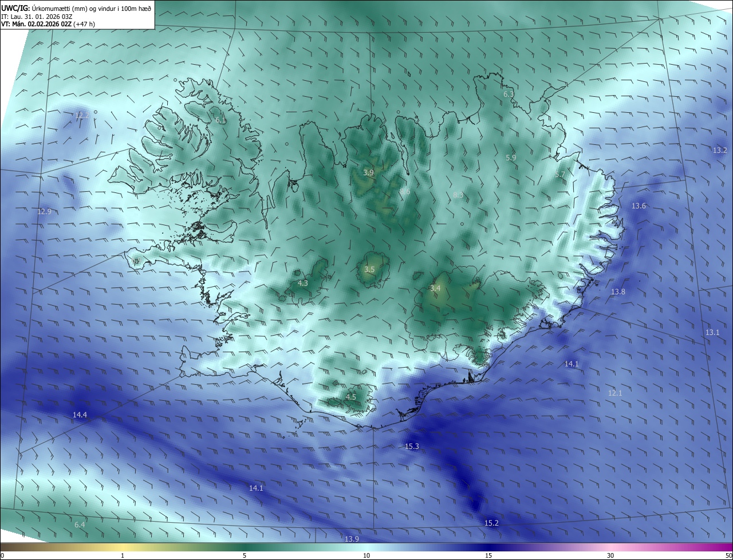Click the 15.2 value on the map

(x=491, y=523)
